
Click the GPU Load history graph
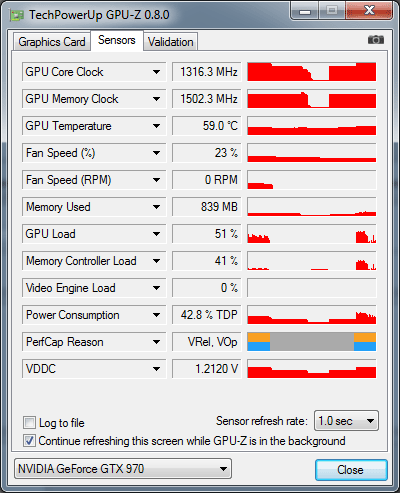tap(312, 233)
